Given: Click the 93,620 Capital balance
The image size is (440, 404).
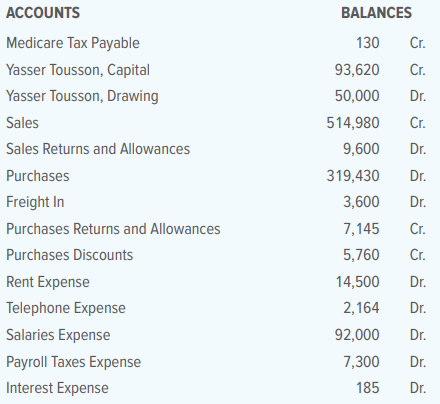Looking at the screenshot, I should pyautogui.click(x=357, y=70).
